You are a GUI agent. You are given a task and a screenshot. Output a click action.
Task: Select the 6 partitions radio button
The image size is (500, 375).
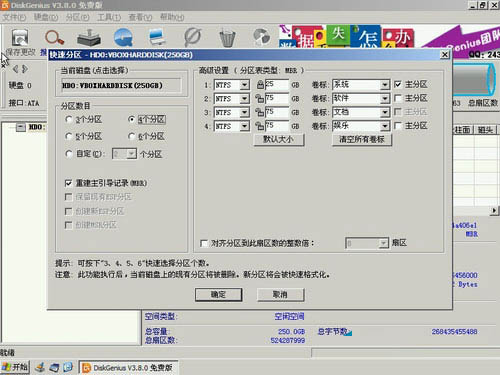(x=132, y=136)
